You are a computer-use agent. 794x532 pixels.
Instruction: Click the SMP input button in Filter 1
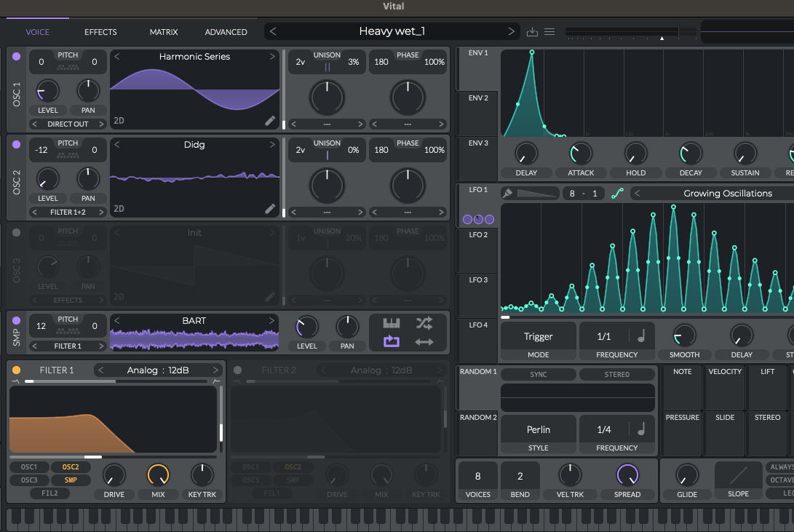(71, 480)
